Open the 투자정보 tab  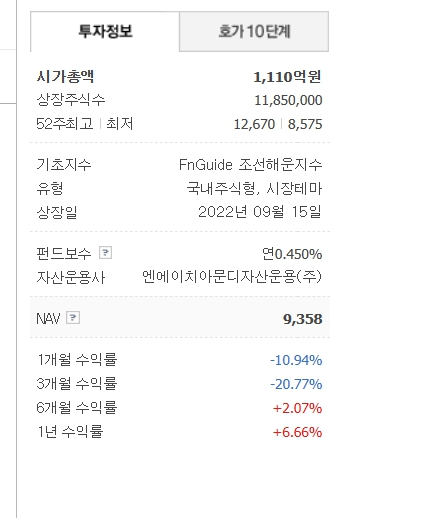105,32
